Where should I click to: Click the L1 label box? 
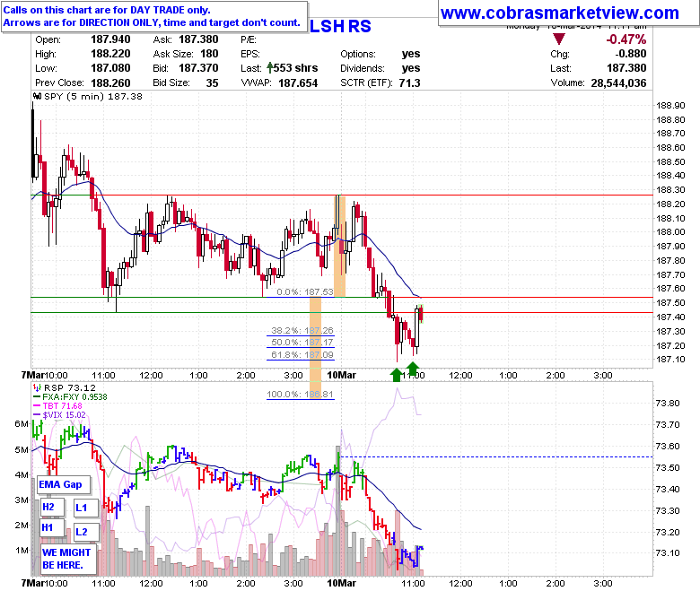pos(85,508)
